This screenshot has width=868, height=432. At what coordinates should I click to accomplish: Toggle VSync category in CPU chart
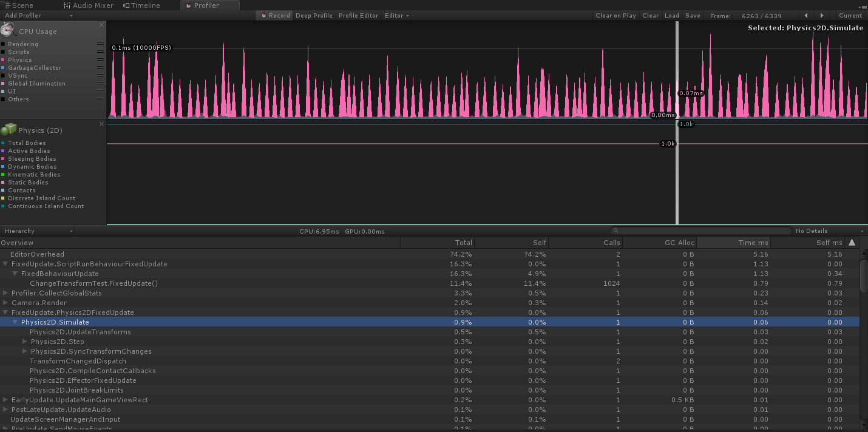tap(3, 76)
